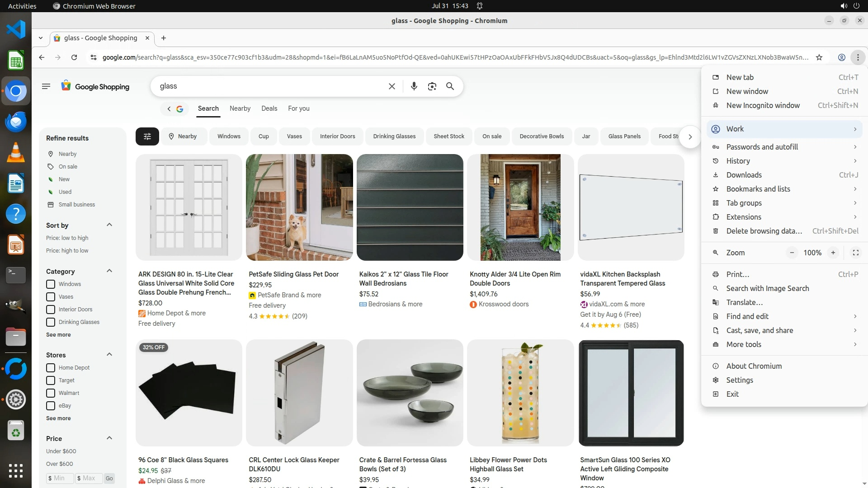Open the filters tune icon button
Image resolution: width=868 pixels, height=488 pixels.
pyautogui.click(x=147, y=136)
